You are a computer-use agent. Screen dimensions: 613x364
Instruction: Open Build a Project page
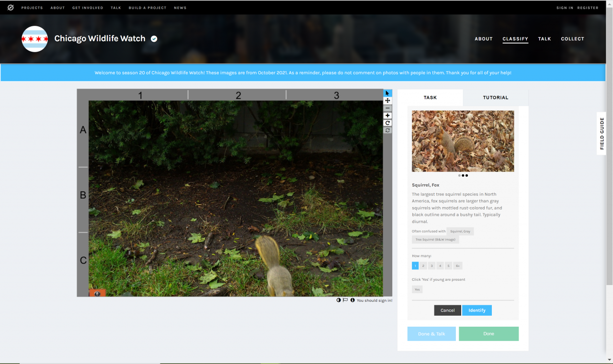148,8
